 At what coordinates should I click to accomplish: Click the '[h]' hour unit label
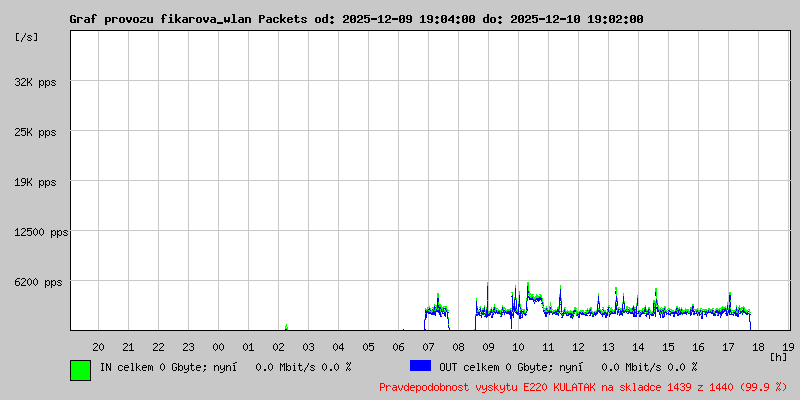tap(779, 357)
